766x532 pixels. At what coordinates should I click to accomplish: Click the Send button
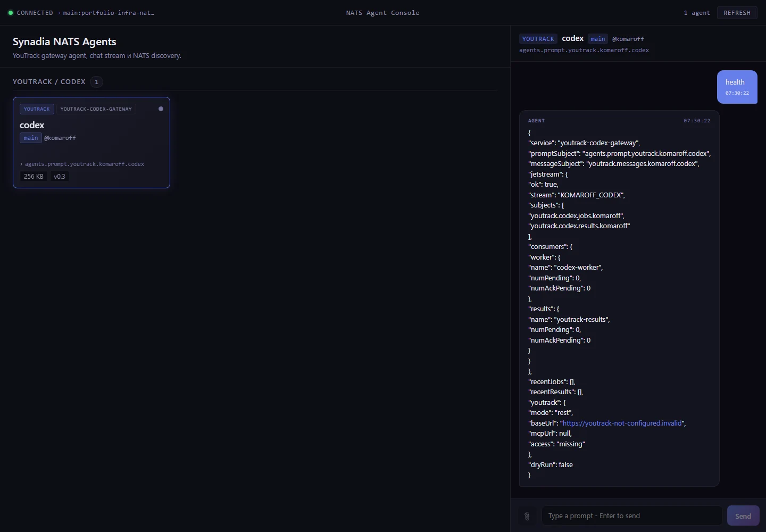pyautogui.click(x=743, y=516)
